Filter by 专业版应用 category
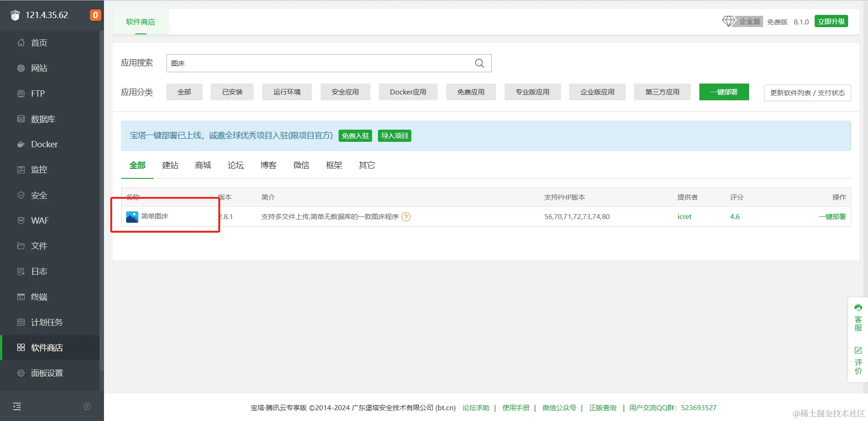The width and height of the screenshot is (868, 421). (x=533, y=92)
